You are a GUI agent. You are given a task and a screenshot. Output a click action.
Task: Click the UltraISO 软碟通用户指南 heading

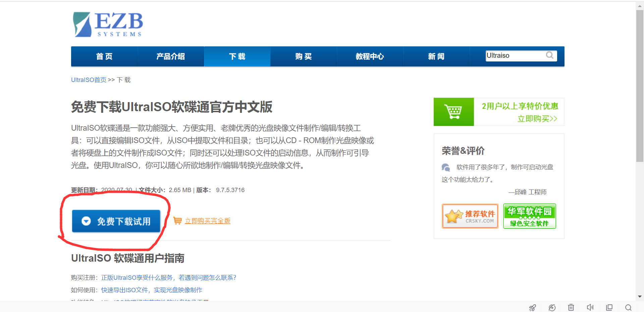pos(128,258)
